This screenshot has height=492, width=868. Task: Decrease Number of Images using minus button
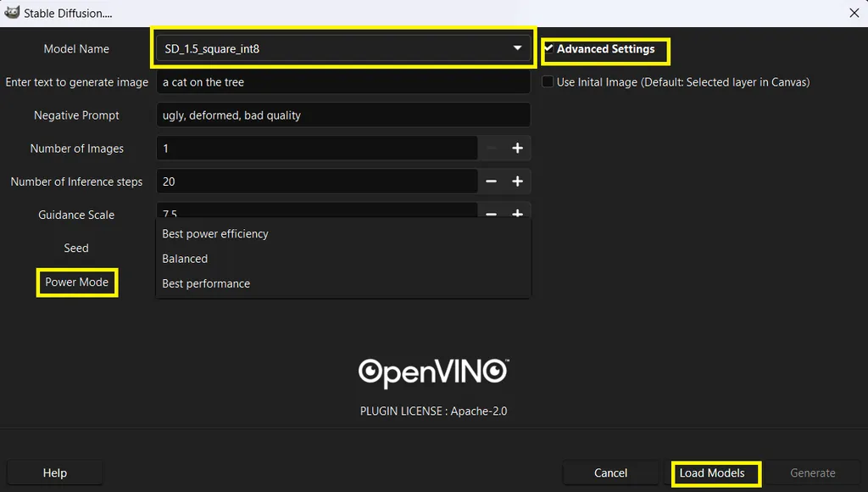point(491,148)
